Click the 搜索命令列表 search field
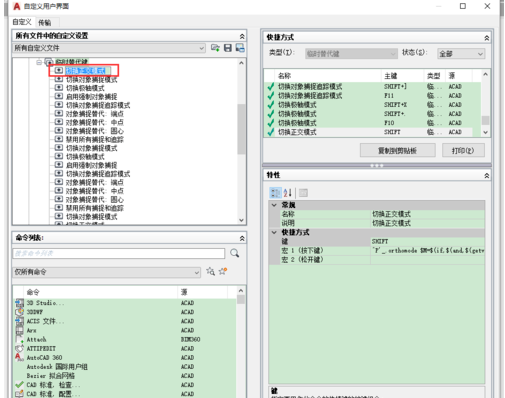 coord(119,253)
